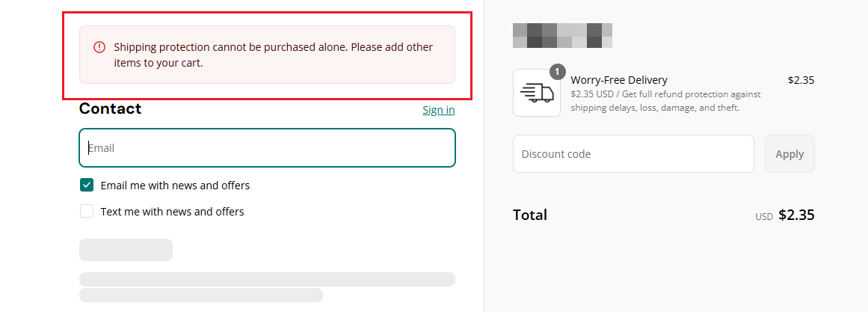The image size is (868, 312).
Task: Click the Total amount USD $2.35
Action: [x=785, y=215]
